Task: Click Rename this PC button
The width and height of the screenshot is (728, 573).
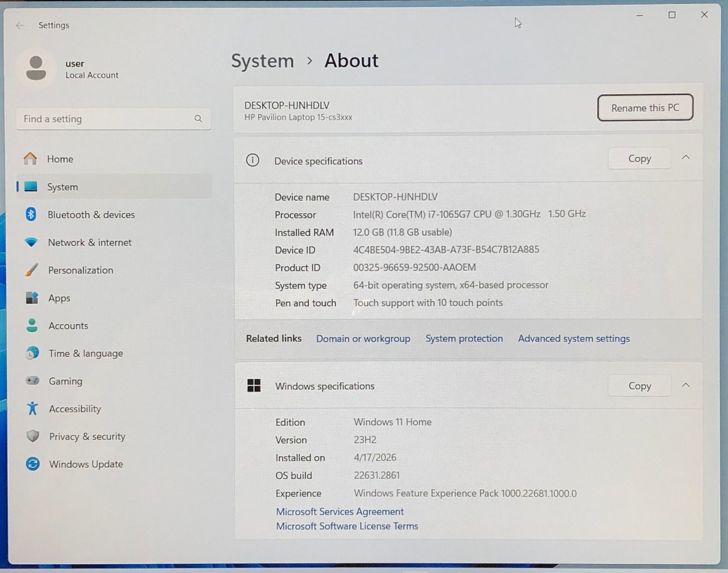Action: click(645, 108)
